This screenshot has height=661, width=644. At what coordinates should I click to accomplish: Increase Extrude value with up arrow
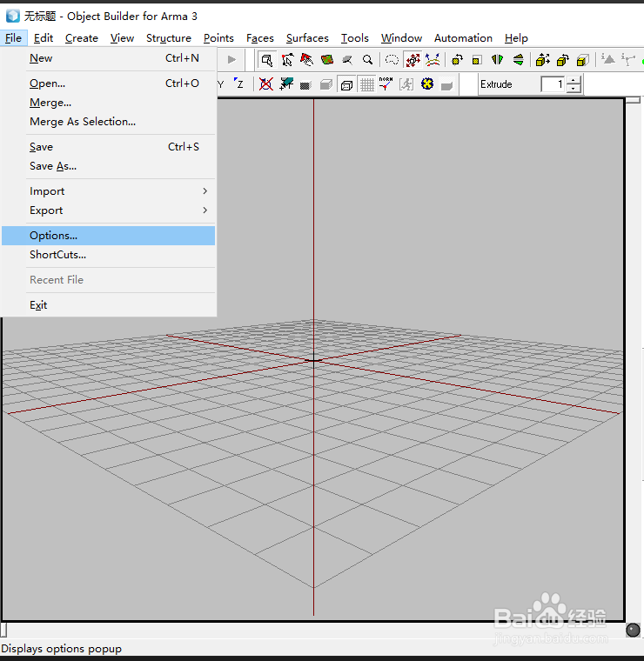point(574,80)
